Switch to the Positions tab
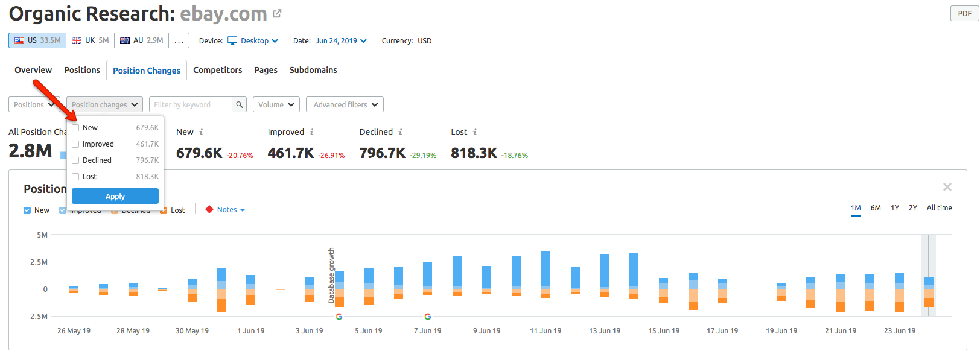This screenshot has height=357, width=980. click(x=82, y=70)
